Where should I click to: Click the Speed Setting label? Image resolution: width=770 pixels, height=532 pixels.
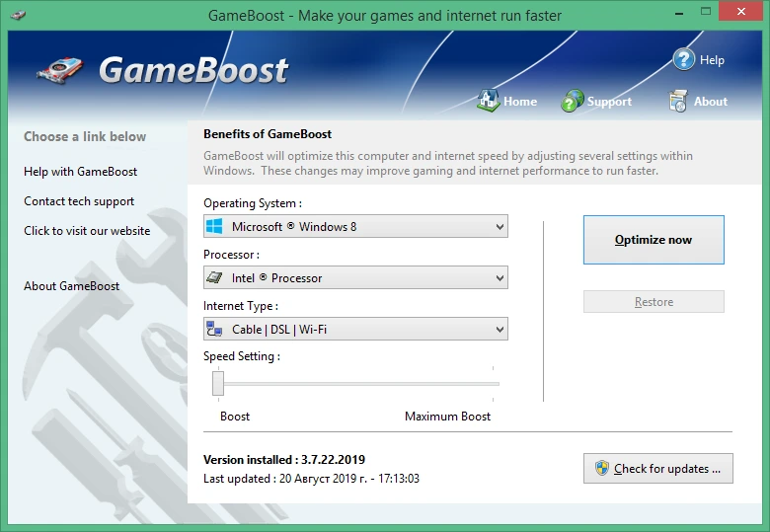pyautogui.click(x=242, y=356)
